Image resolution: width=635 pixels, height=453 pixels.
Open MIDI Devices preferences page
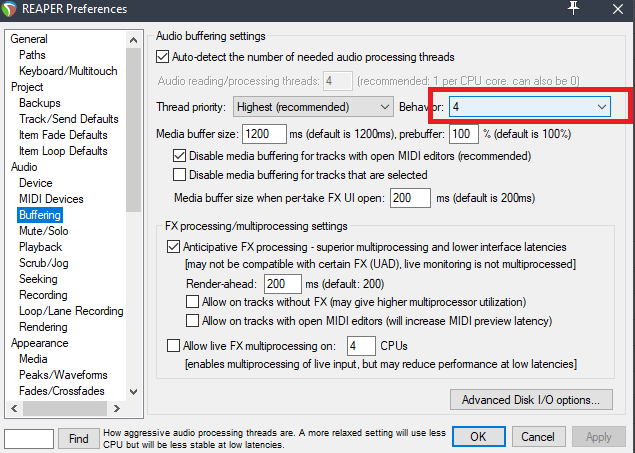51,199
